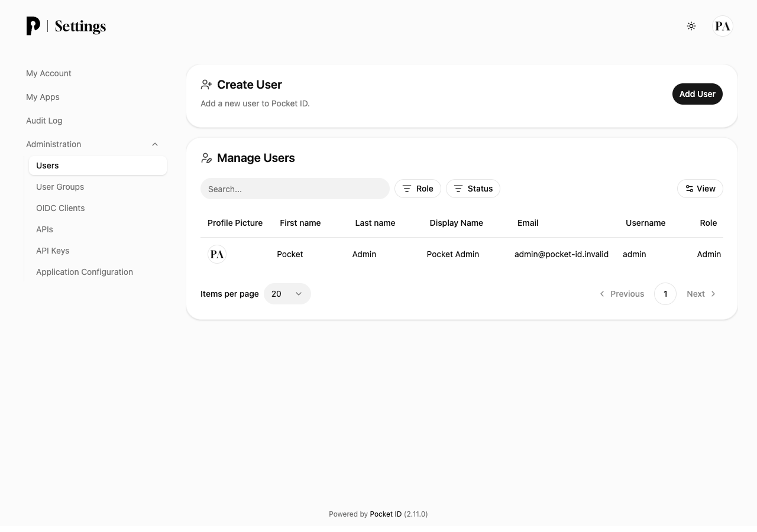
Task: Focus the user Search field
Action: click(x=295, y=189)
